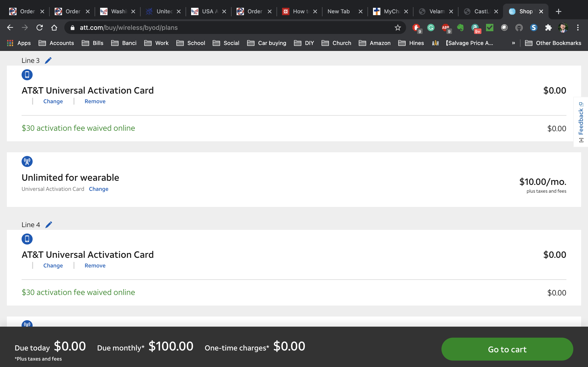Open the Feedback side panel
588x367 pixels.
click(581, 122)
